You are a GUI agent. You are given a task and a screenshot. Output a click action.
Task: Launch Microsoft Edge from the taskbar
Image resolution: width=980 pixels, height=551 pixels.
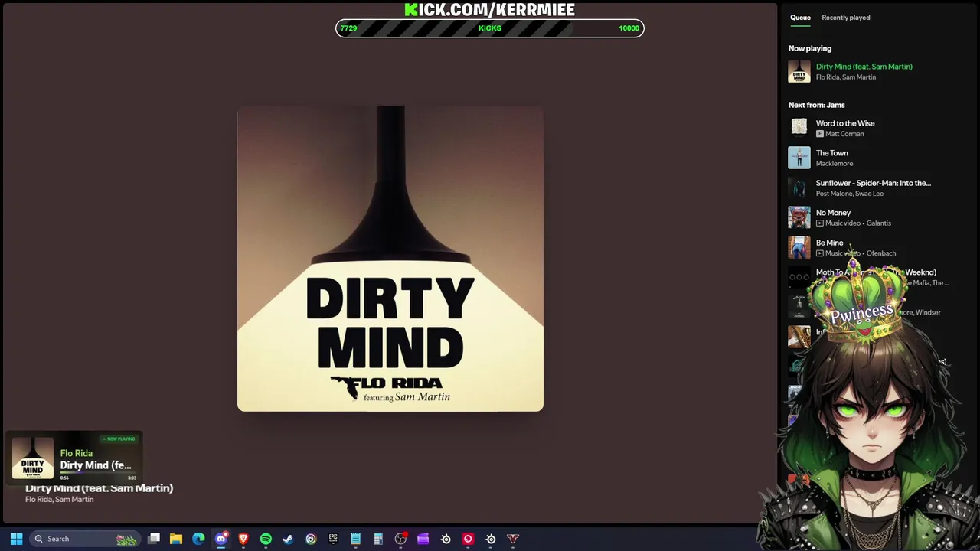click(198, 539)
